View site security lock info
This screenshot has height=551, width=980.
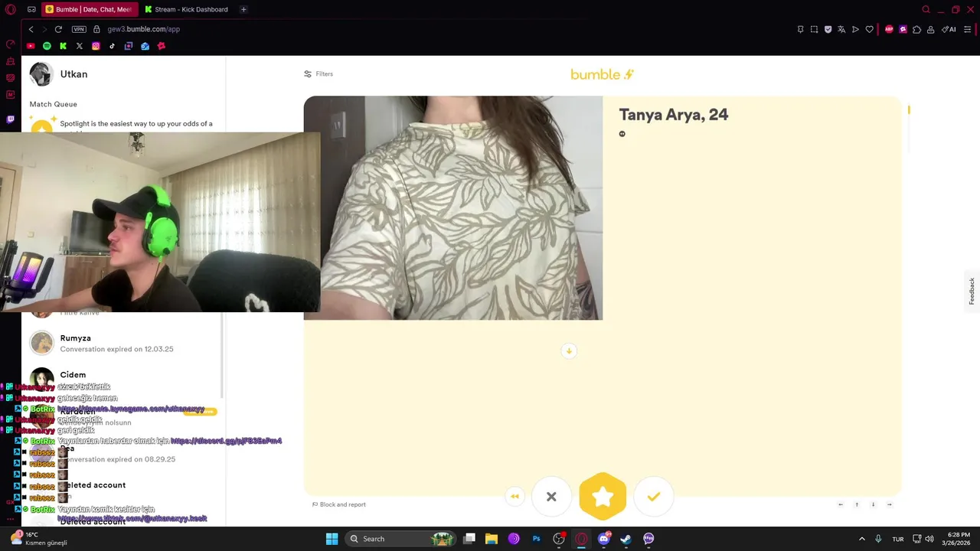click(96, 29)
